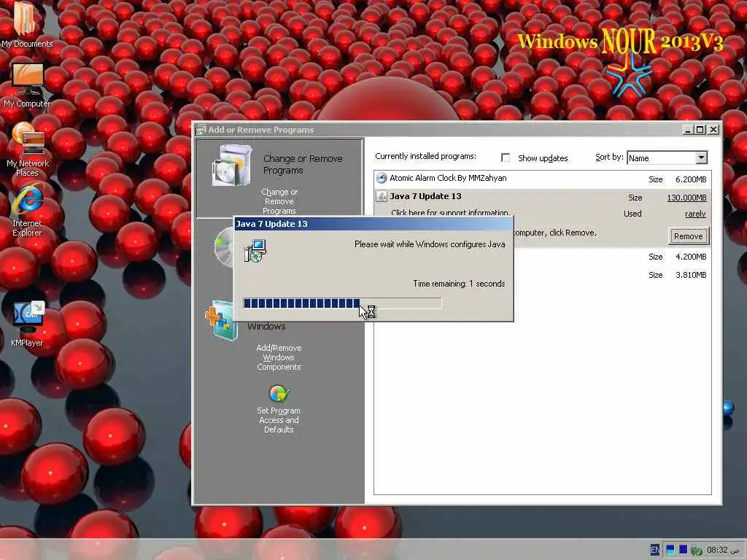Click the Java configuration progress bar
The width and height of the screenshot is (747, 560).
pos(343,303)
